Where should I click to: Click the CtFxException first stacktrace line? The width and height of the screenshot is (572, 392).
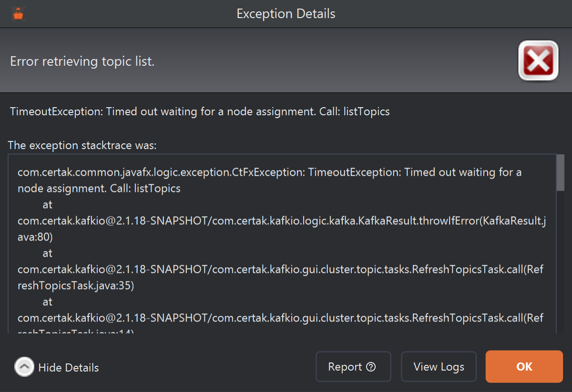270,180
